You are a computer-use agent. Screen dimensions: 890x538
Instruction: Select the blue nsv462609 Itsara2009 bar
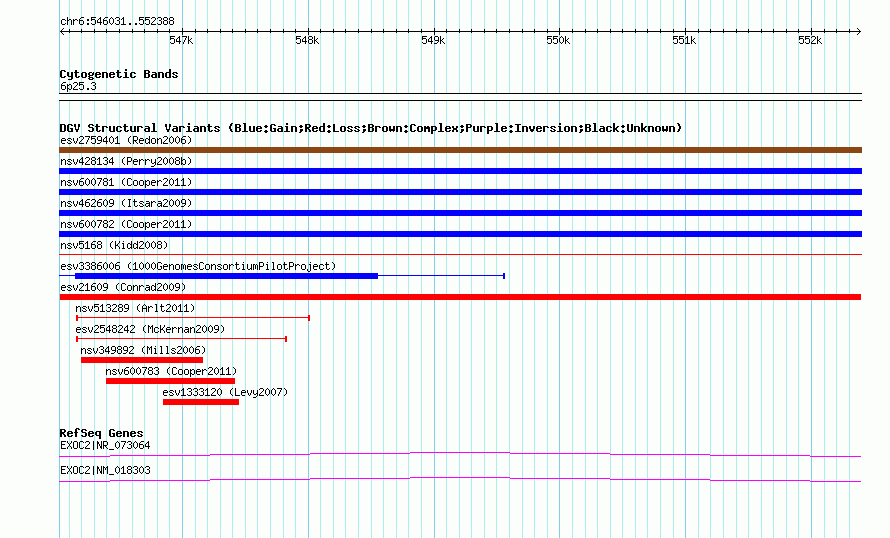(460, 213)
